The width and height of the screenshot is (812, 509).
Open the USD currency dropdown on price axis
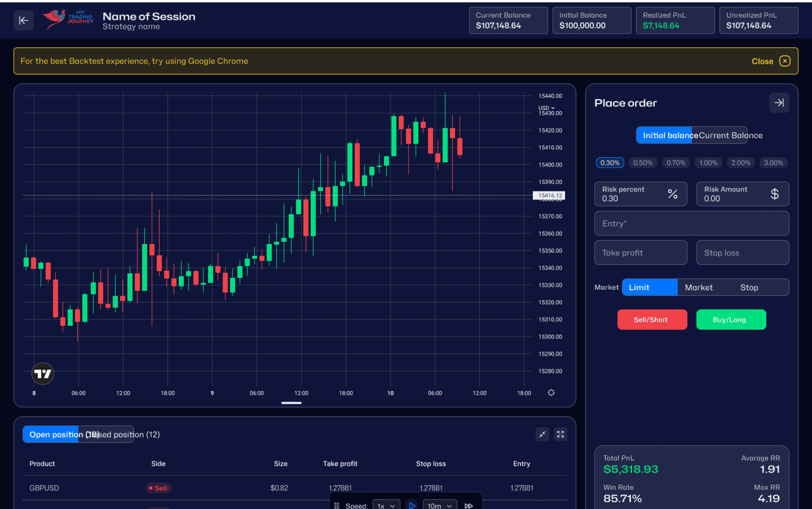click(x=546, y=108)
